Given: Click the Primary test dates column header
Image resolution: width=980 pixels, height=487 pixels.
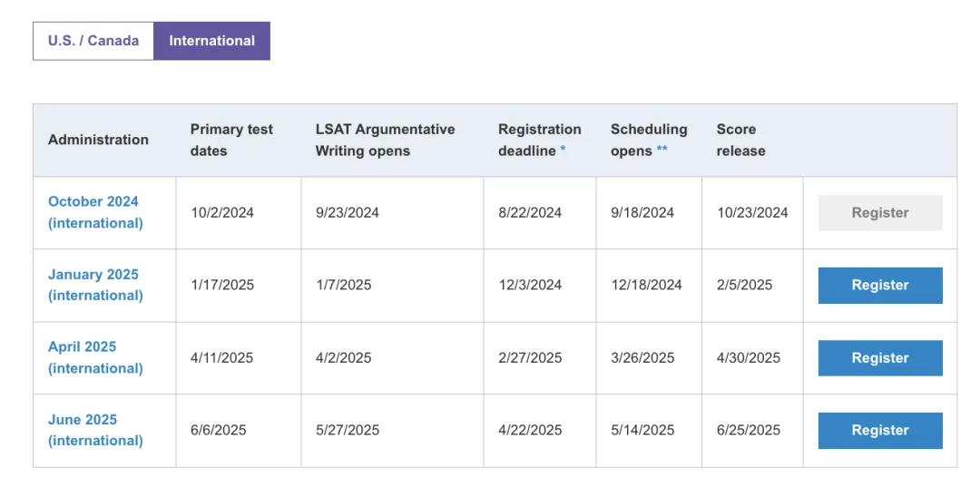Looking at the screenshot, I should [232, 140].
